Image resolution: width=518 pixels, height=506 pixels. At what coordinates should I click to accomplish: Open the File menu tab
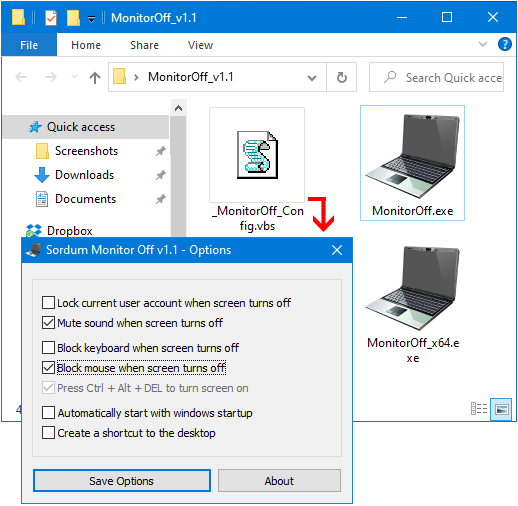pos(29,45)
